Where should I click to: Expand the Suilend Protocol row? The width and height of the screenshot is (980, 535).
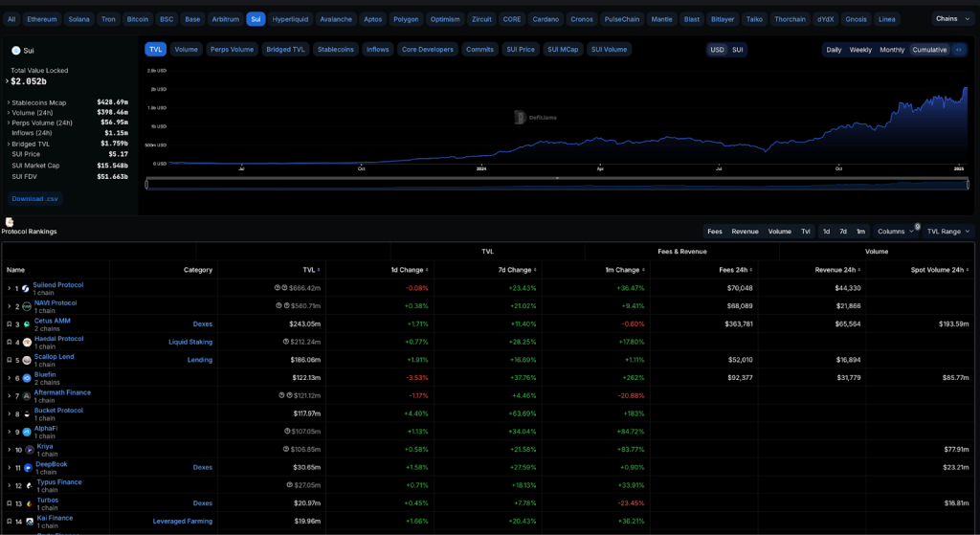(x=9, y=289)
